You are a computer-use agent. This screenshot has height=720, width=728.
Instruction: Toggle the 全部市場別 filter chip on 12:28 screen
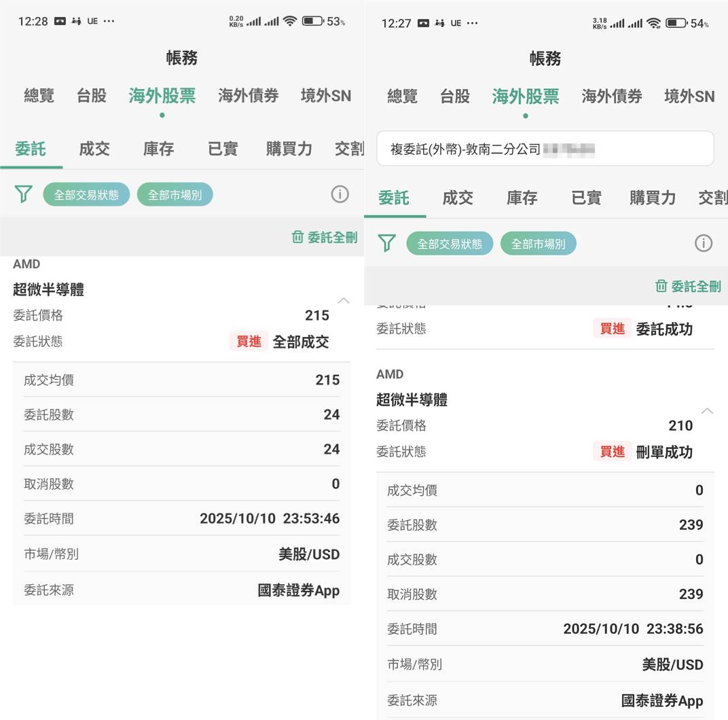175,195
